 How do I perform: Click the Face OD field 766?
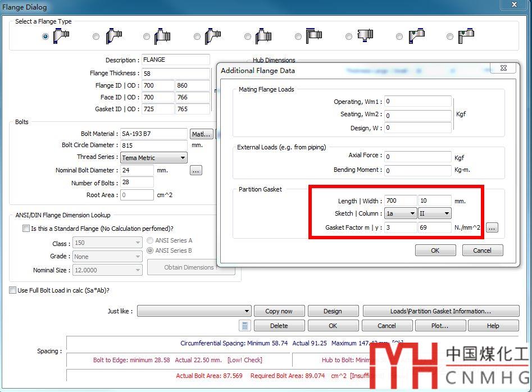pos(192,97)
